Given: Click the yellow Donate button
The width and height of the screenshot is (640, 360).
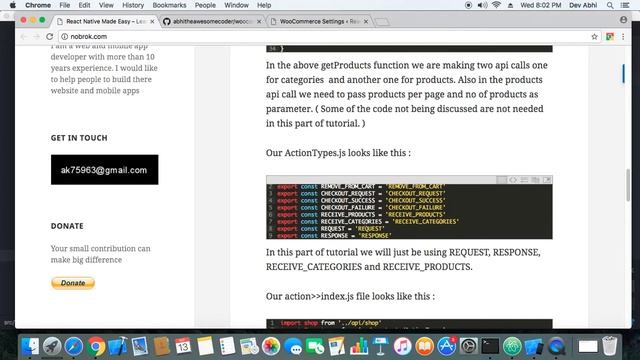Looking at the screenshot, I should click(x=73, y=283).
